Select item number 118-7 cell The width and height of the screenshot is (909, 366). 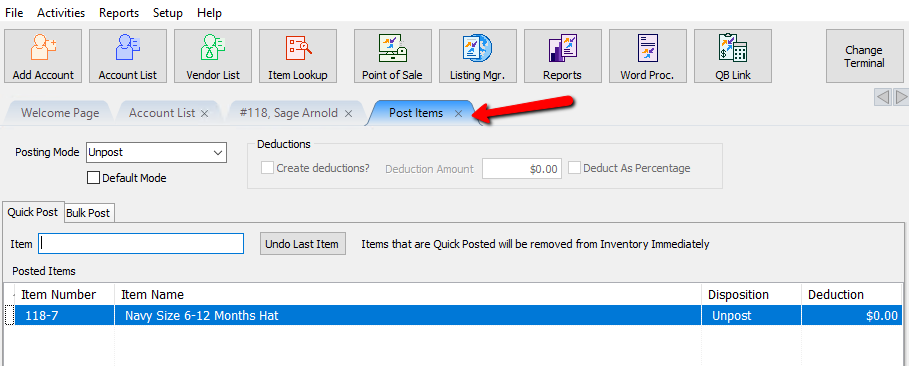[64, 316]
